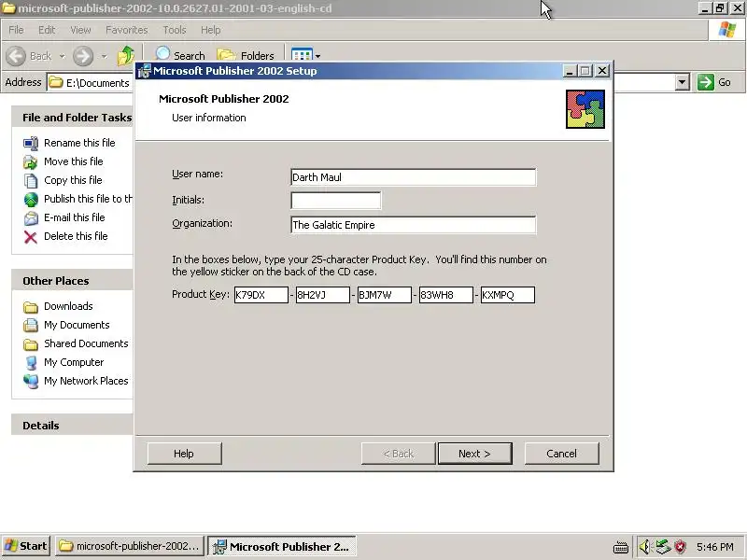Click the taskbar clock showing 5:46 PM

coord(715,547)
